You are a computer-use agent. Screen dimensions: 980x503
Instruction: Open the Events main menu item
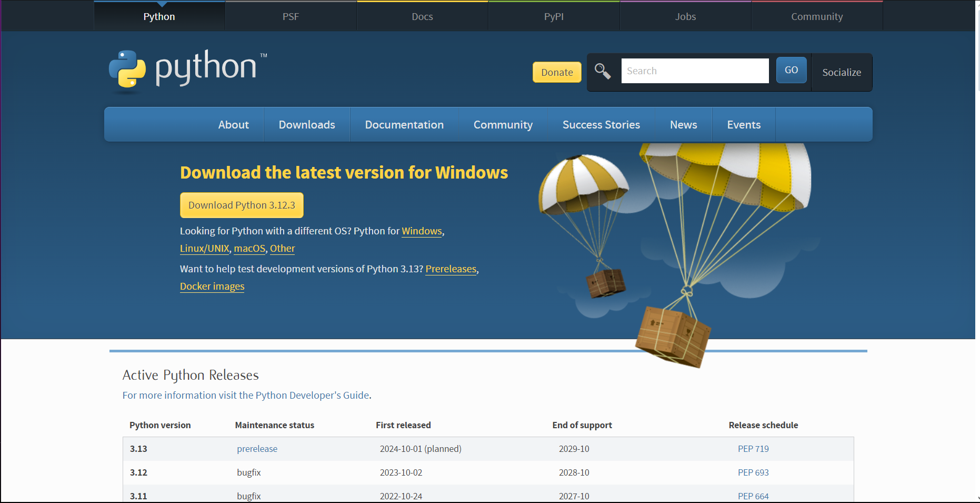pyautogui.click(x=744, y=125)
